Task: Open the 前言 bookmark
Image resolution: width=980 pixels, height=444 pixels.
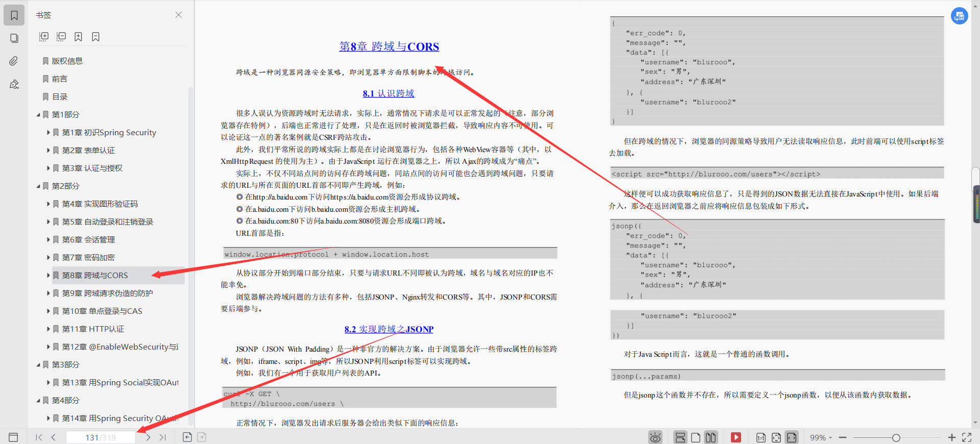Action: click(x=59, y=79)
